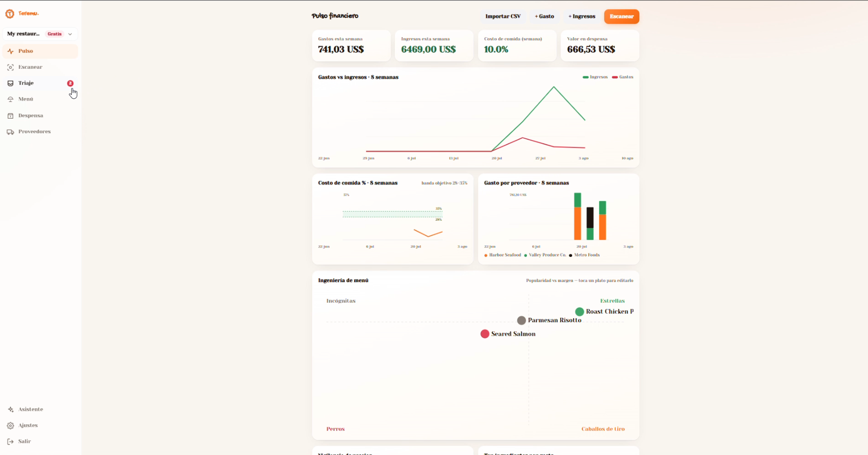Add an expense with + Gasto
Screen dimensions: 868x455
545,17
